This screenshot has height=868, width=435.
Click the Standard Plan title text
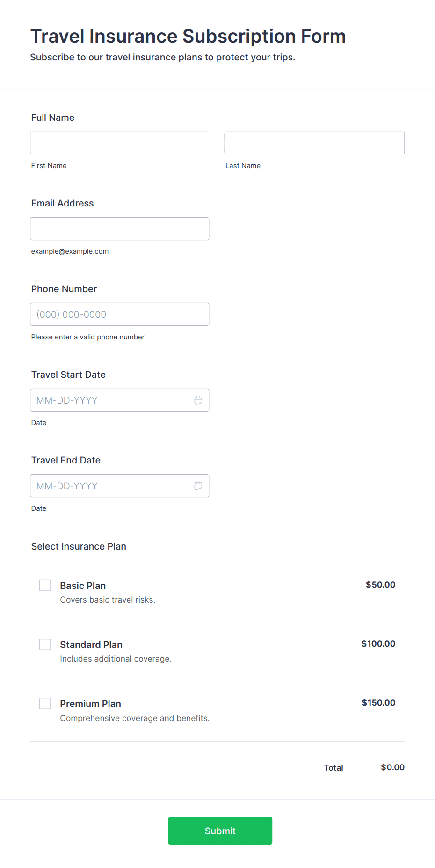(x=91, y=645)
